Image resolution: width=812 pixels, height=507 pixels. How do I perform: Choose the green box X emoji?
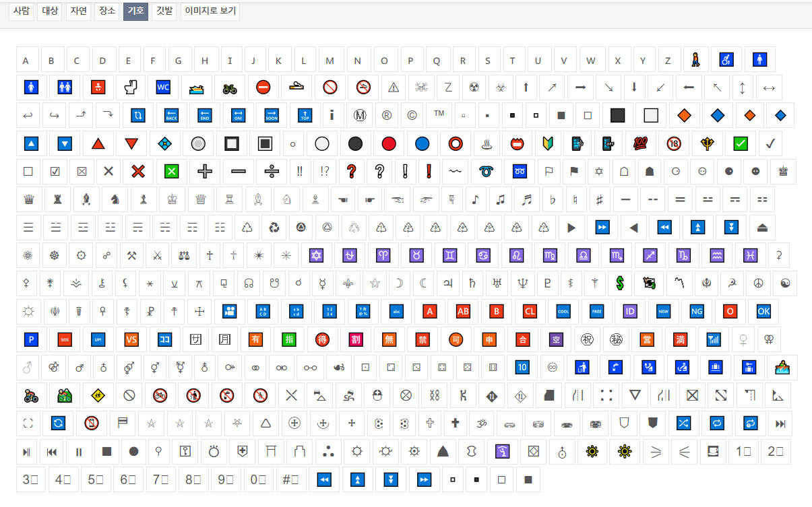coord(172,171)
